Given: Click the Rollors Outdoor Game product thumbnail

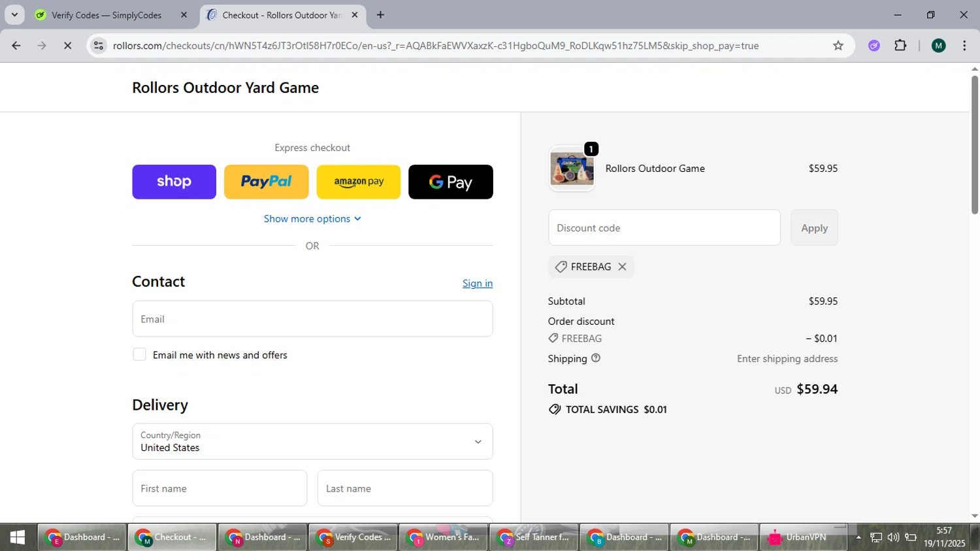Looking at the screenshot, I should point(572,169).
